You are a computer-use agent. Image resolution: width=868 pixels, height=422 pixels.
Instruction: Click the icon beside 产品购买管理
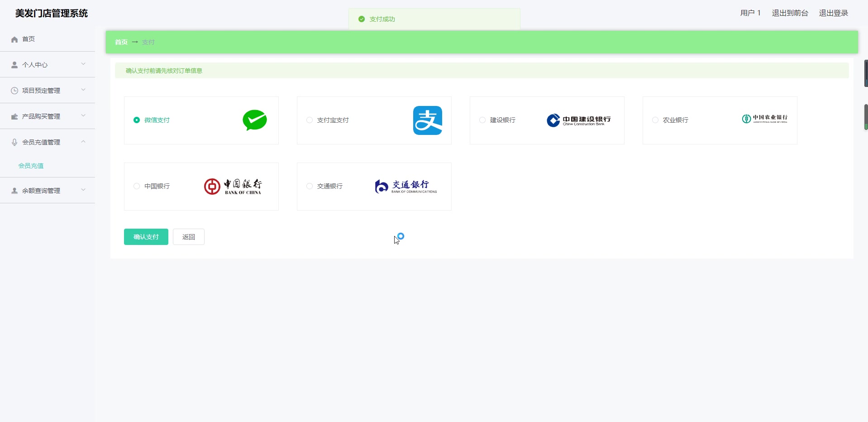pyautogui.click(x=14, y=116)
